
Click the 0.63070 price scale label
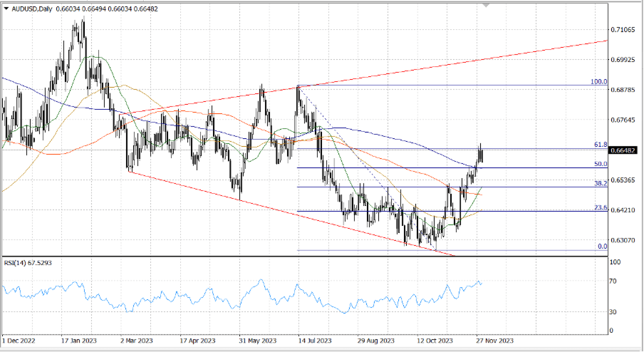622,240
